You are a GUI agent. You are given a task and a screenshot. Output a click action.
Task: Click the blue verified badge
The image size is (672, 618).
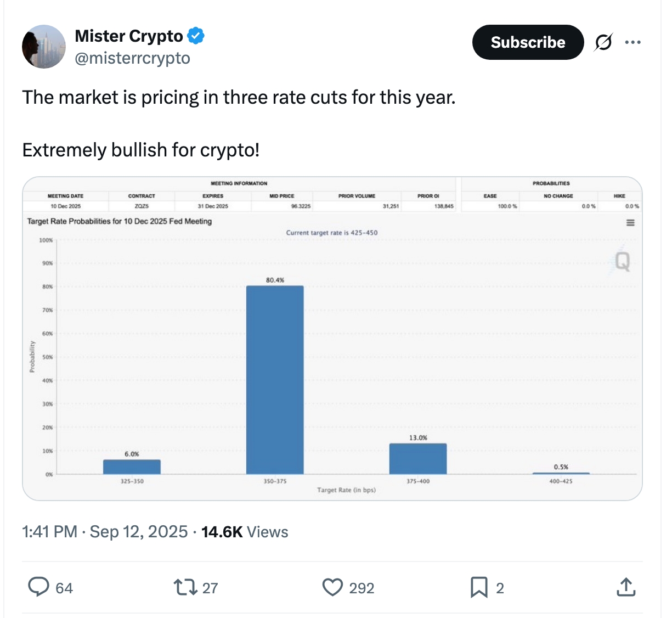196,36
